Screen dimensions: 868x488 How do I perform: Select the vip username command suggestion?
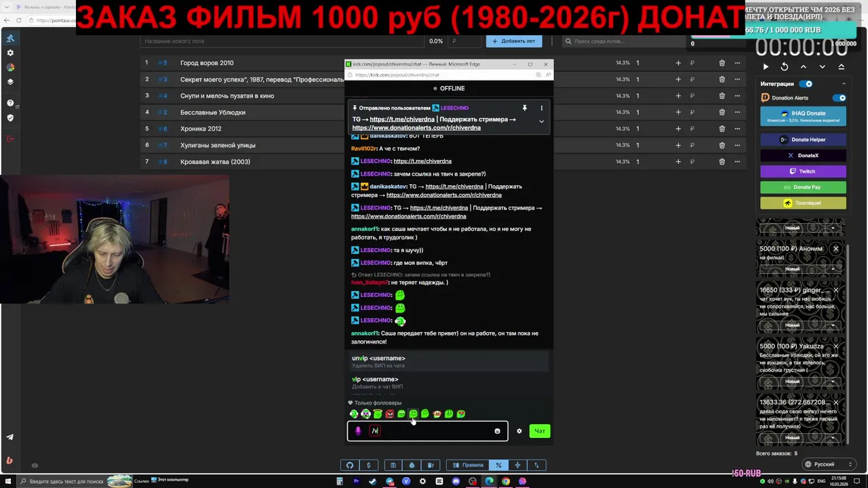click(x=448, y=382)
